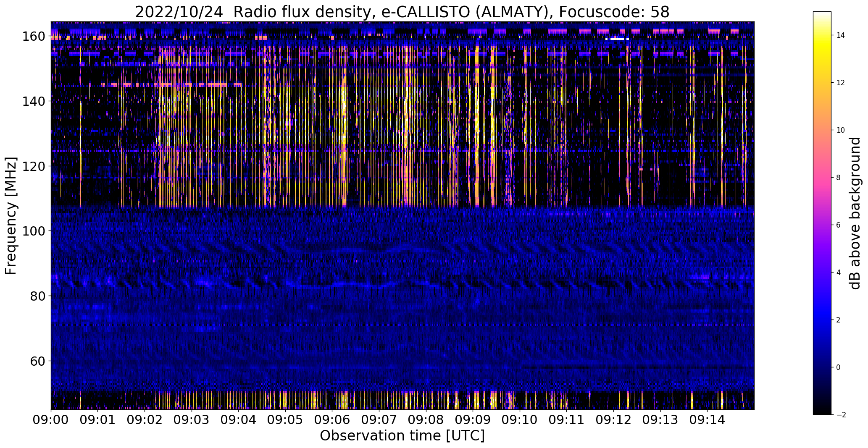The image size is (868, 448).
Task: Click the vertical color scale bar
Action: [822, 213]
